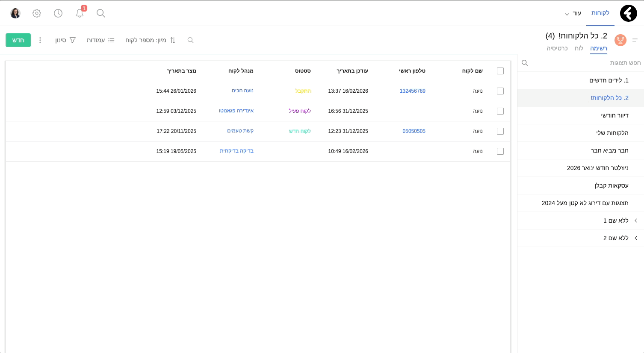Select the חבר מביא חבר view
644x353 pixels.
(x=581, y=150)
